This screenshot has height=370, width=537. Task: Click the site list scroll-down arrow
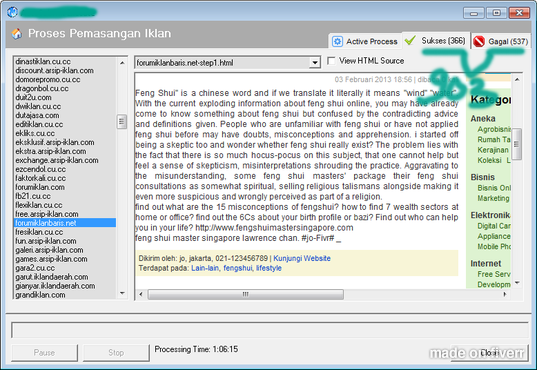tap(122, 293)
